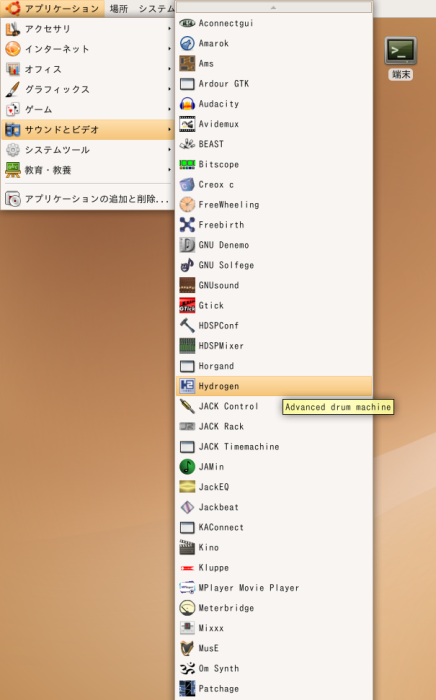Launch Ardour GTK from the menu

tap(274, 83)
